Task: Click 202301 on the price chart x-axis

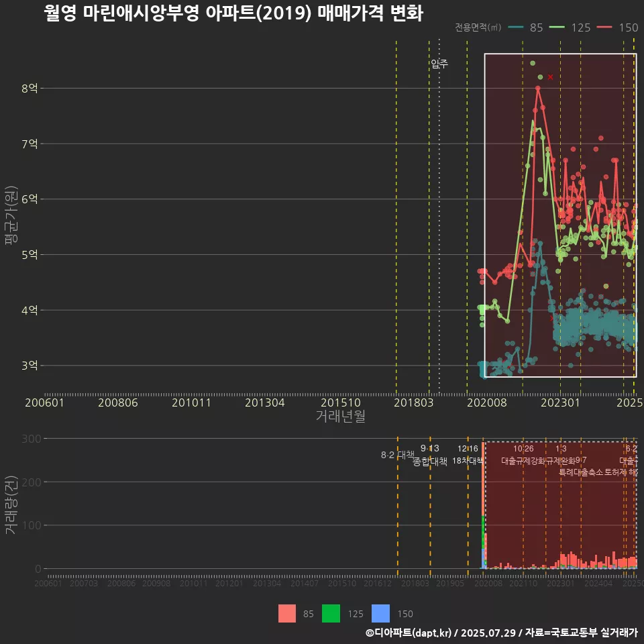Action: [560, 402]
